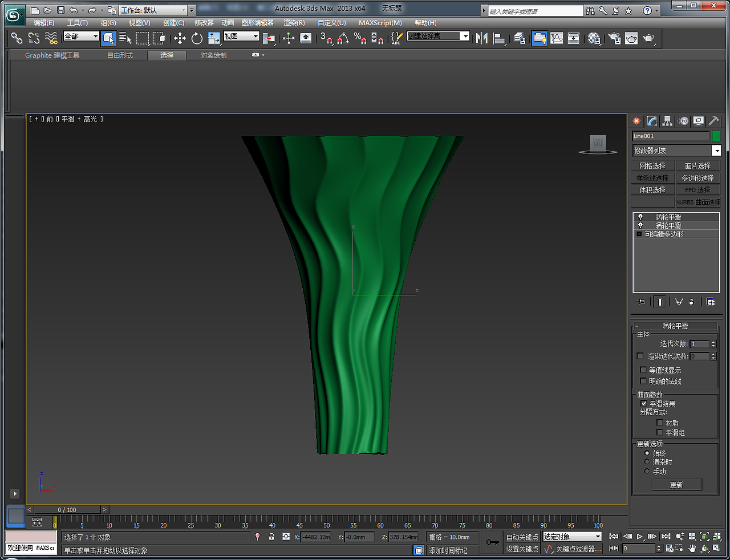Open Render Setup dialog icon
730x560 pixels.
614,38
